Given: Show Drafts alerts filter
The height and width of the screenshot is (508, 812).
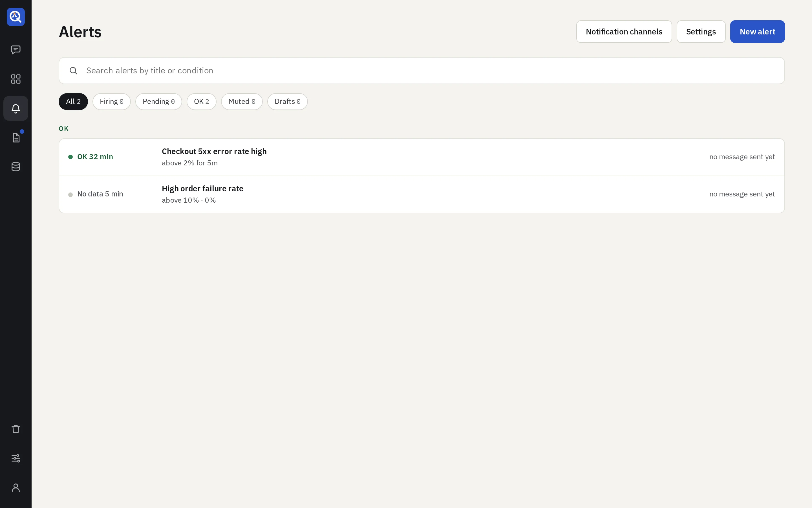Looking at the screenshot, I should (287, 102).
